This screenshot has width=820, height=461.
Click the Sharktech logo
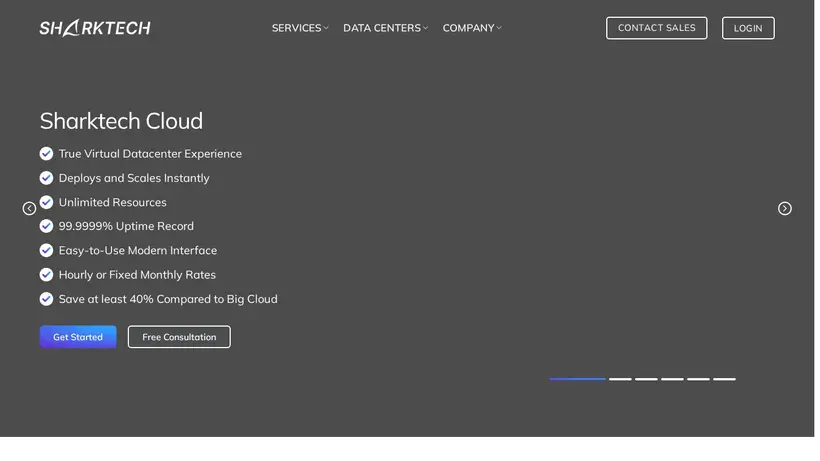pos(95,28)
